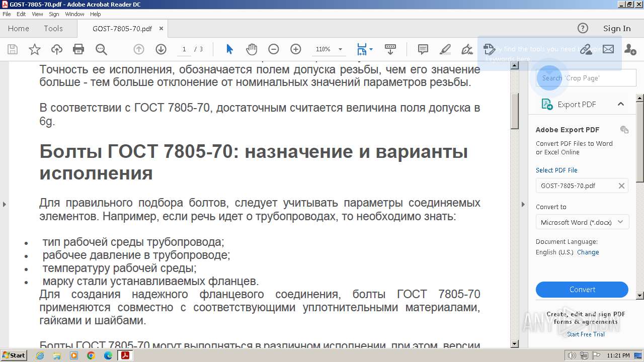Switch to the Tools tab
The width and height of the screenshot is (644, 362).
point(53,29)
